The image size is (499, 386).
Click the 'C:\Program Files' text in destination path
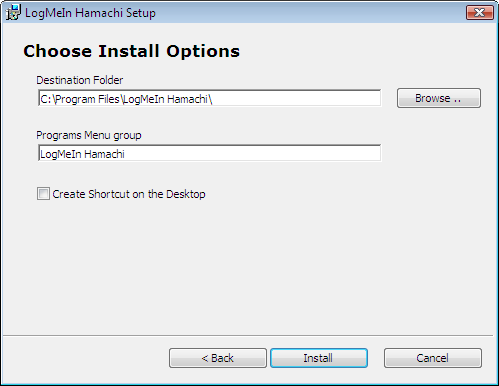(80, 99)
